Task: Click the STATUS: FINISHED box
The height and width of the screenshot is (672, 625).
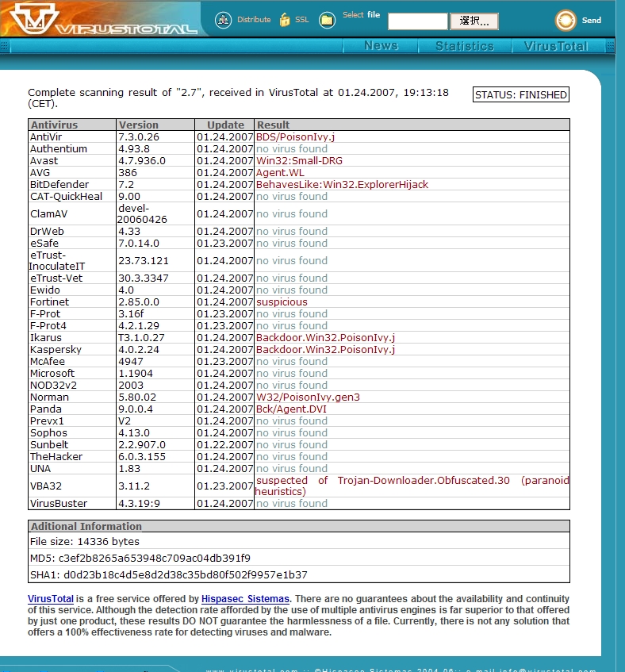Action: 521,94
